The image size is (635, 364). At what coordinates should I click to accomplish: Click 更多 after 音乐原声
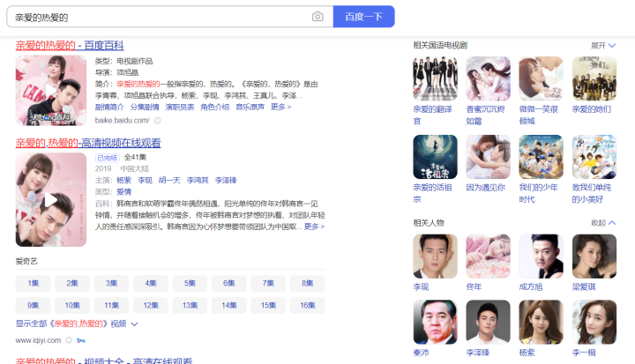click(x=280, y=107)
